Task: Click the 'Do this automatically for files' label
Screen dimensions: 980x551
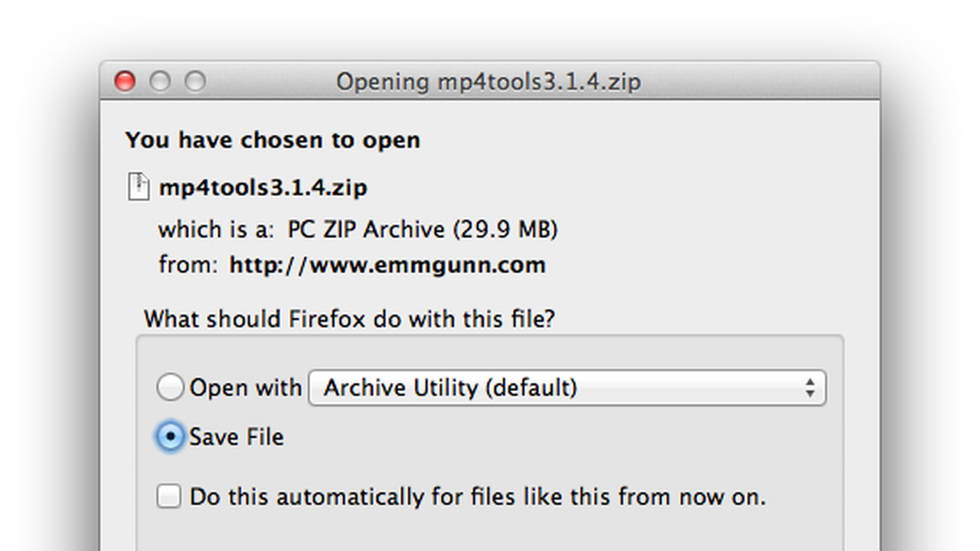Action: pyautogui.click(x=477, y=497)
